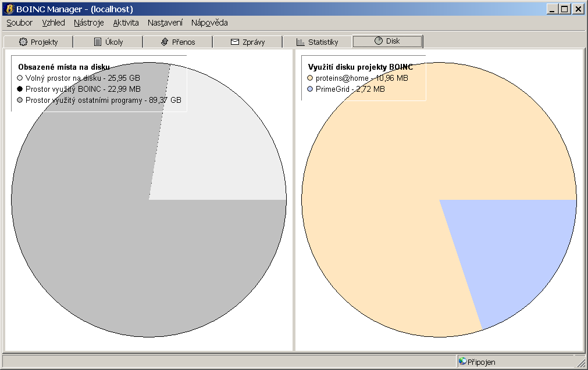Click 'proteins@home - 10,96 MB' legend entry
588x370 pixels.
tap(362, 78)
